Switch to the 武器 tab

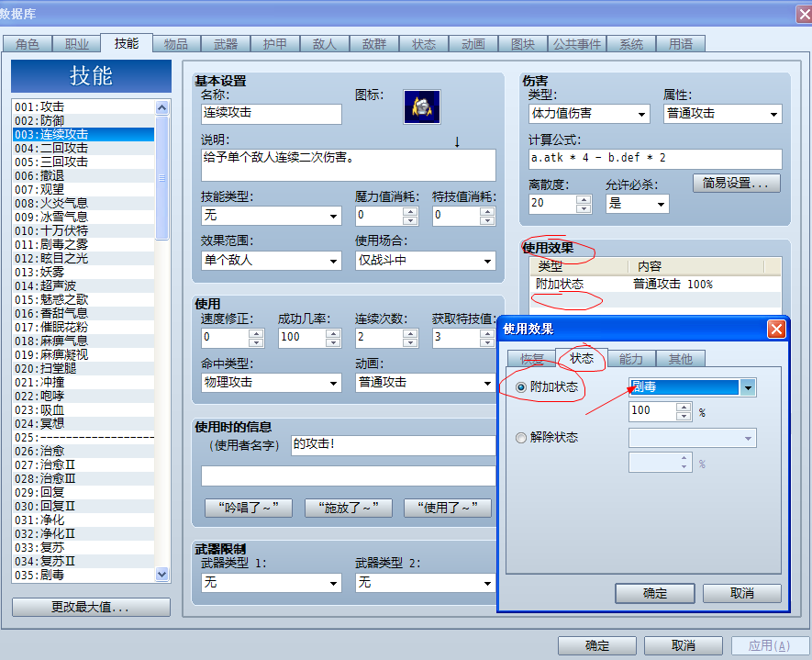(226, 44)
